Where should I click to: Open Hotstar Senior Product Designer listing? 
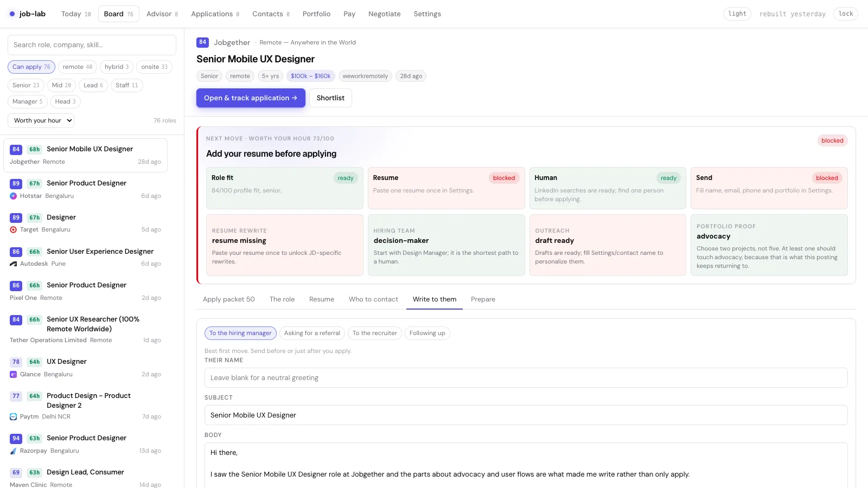coord(86,189)
